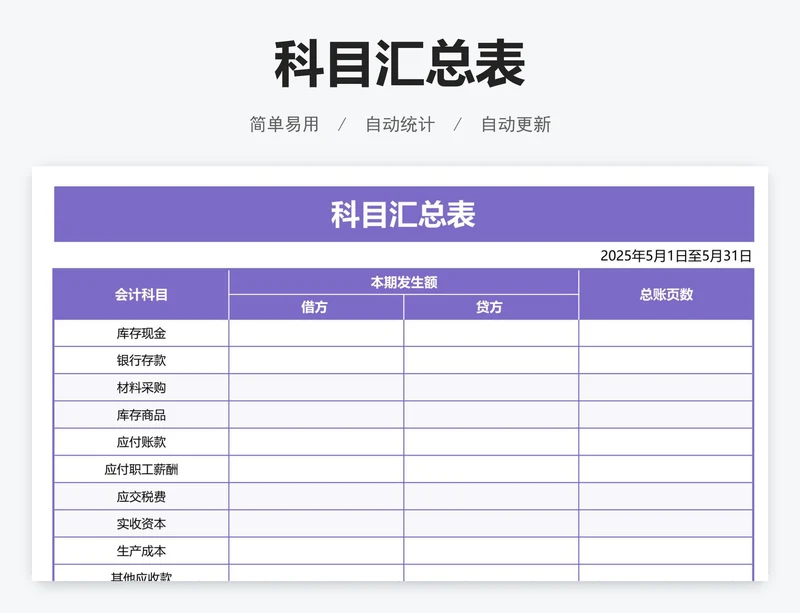
Task: Click the 自动统计 subtitle text
Action: 400,125
